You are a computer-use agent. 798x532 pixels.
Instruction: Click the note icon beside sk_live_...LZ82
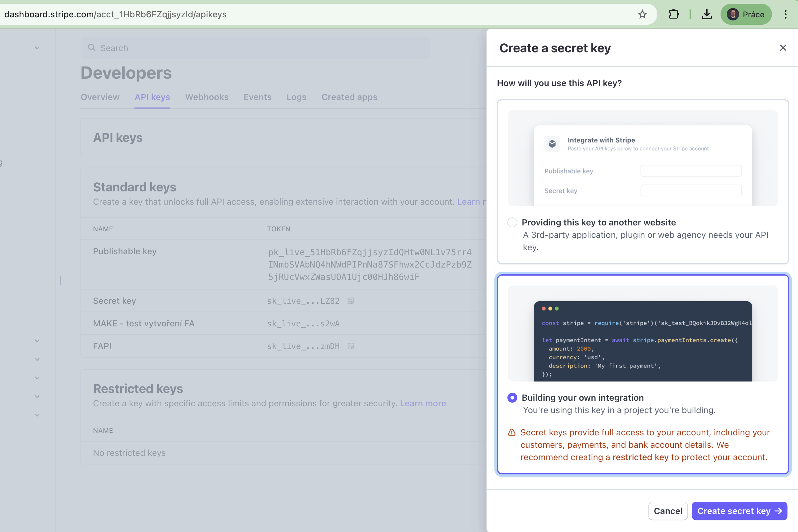click(x=351, y=301)
